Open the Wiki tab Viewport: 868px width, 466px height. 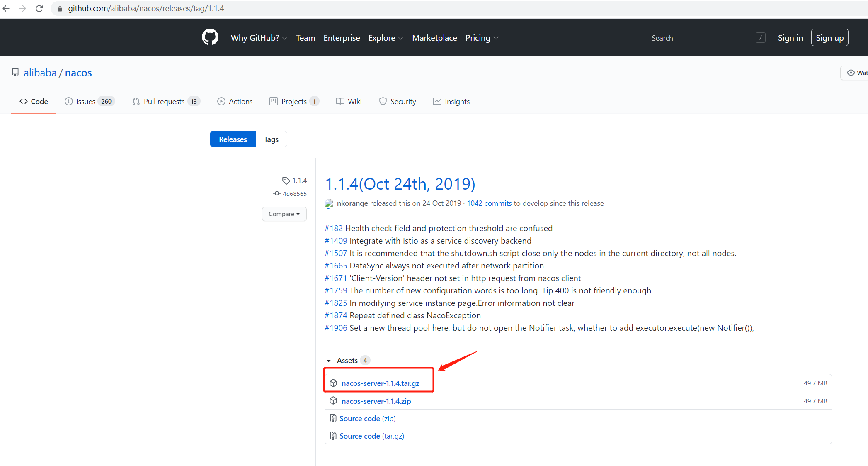[x=349, y=102]
